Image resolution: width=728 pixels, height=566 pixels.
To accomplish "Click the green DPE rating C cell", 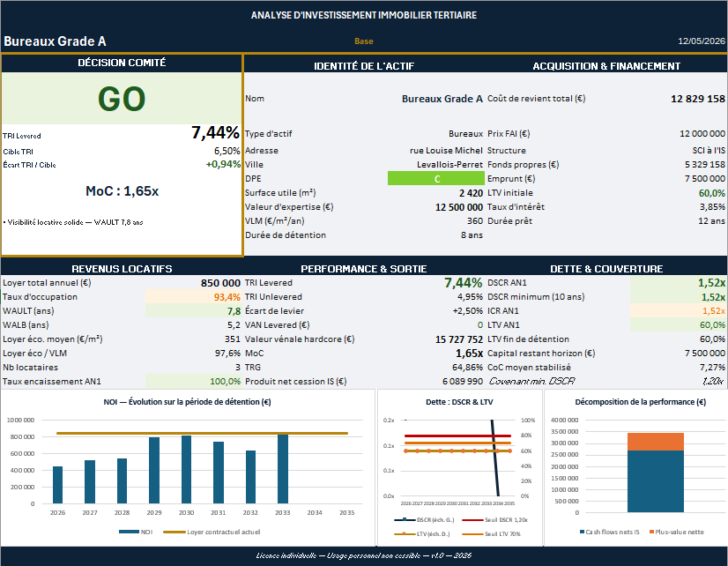I will (436, 179).
